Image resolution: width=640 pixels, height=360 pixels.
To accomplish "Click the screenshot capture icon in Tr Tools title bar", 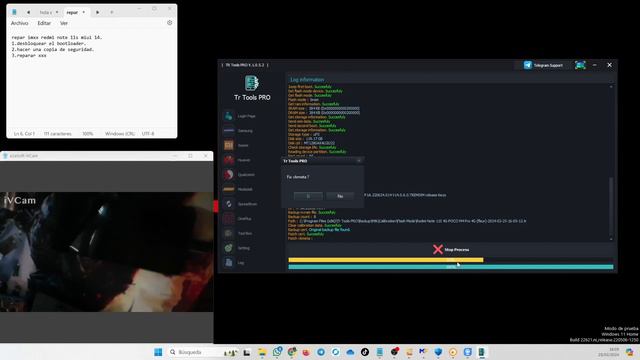I will 580,65.
